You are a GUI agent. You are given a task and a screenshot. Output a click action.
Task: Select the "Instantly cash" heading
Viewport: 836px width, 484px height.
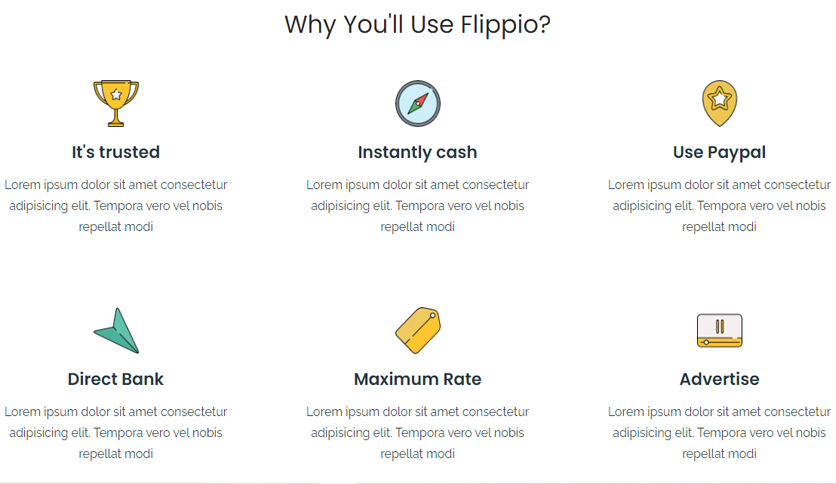(x=417, y=152)
